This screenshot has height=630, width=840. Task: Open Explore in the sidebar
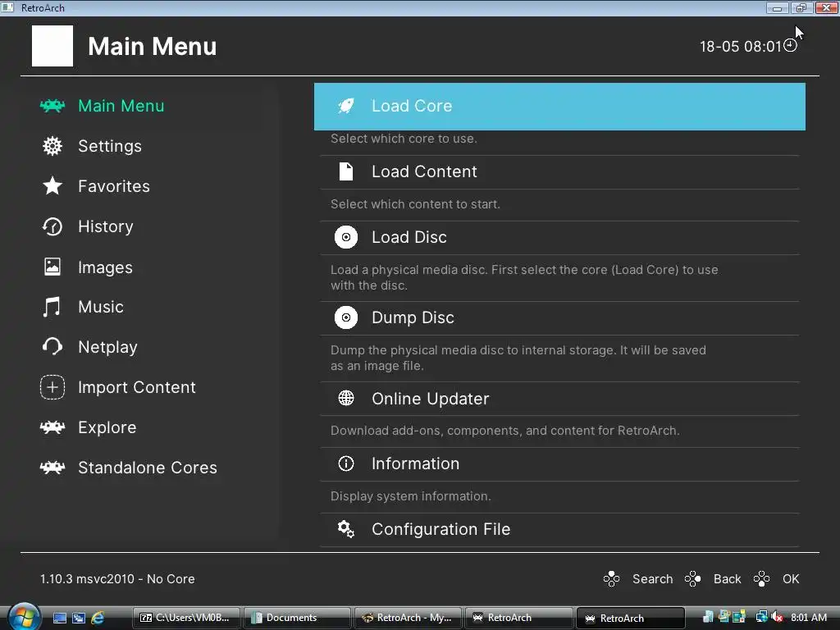pos(107,427)
